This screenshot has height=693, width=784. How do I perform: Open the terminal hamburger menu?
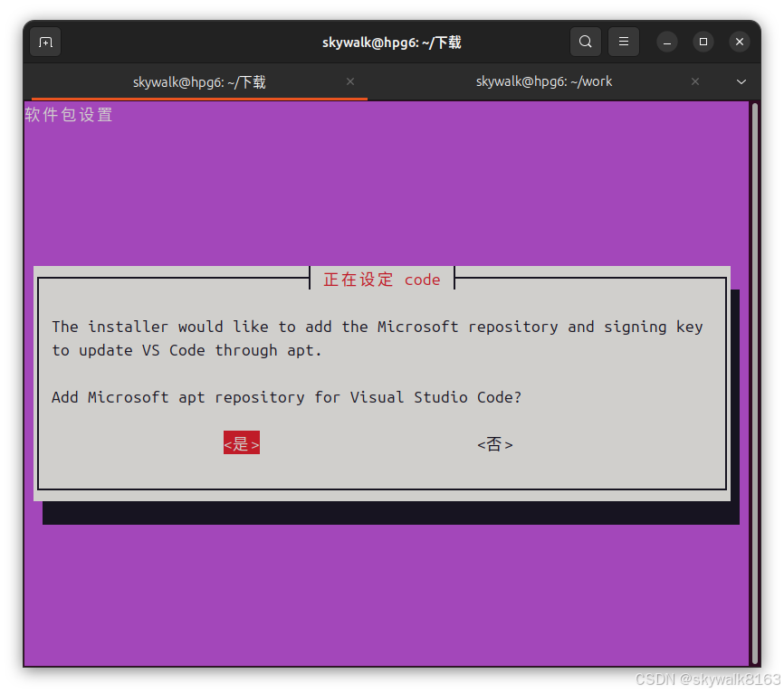coord(624,42)
